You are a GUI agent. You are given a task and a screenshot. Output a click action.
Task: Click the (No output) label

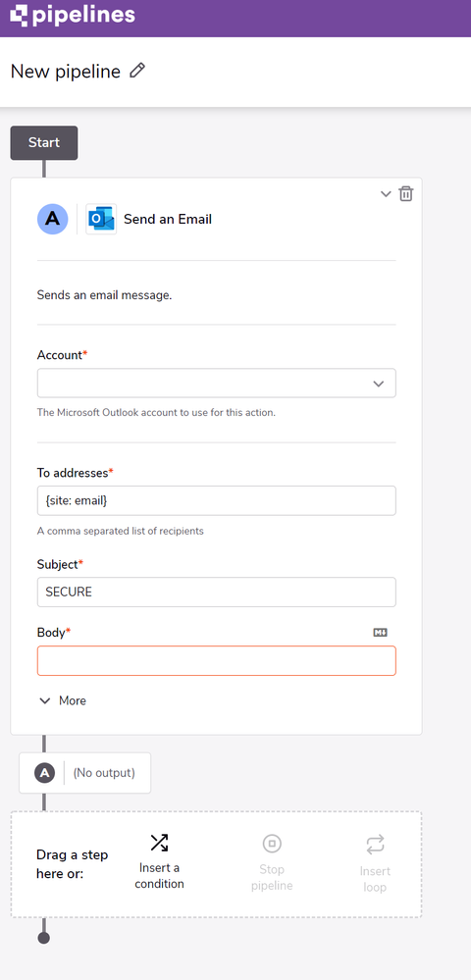(104, 773)
